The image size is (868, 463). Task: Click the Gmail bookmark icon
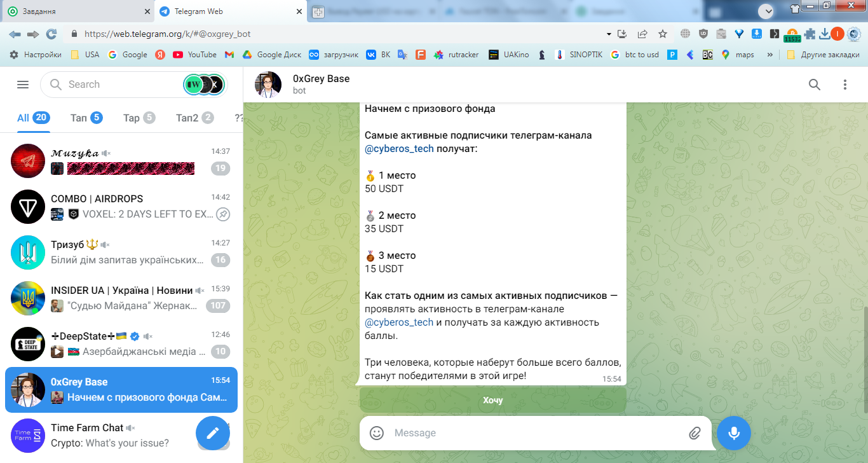[x=229, y=55]
